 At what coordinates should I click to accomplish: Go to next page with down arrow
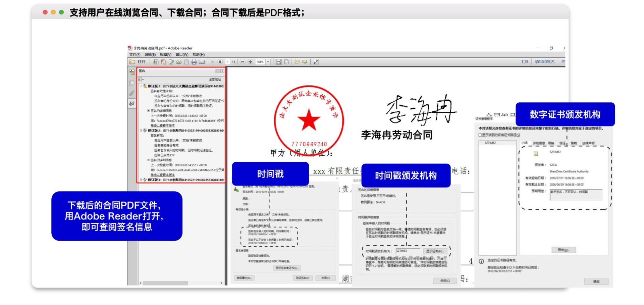pos(220,62)
